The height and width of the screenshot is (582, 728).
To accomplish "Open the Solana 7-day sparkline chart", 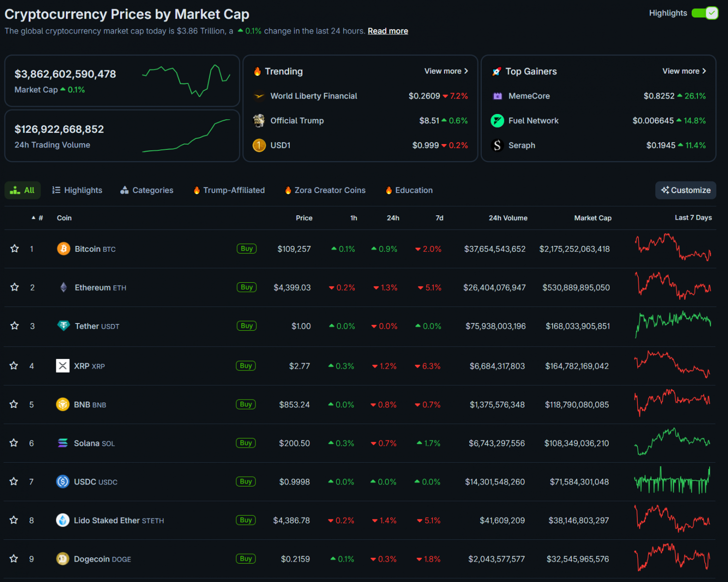I will (672, 442).
